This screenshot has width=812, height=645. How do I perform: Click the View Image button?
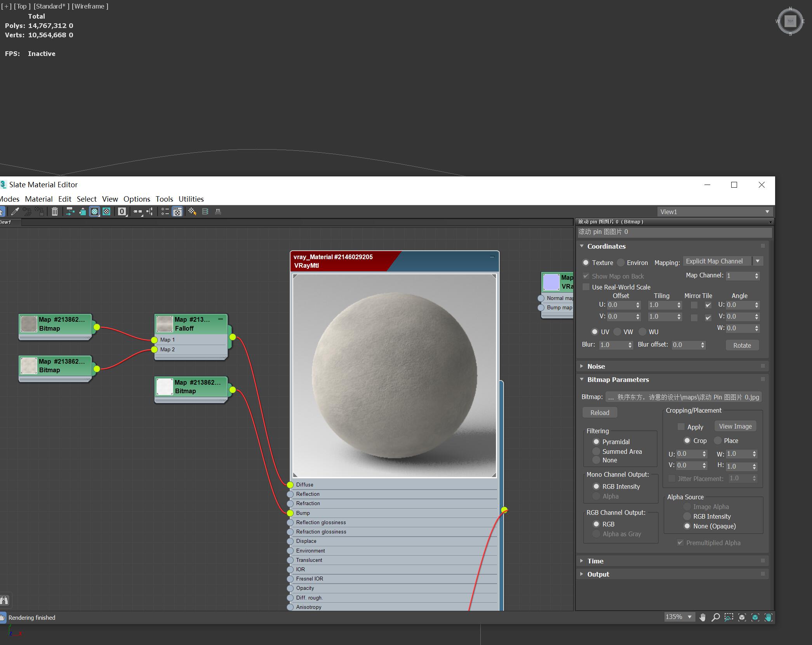click(x=735, y=426)
